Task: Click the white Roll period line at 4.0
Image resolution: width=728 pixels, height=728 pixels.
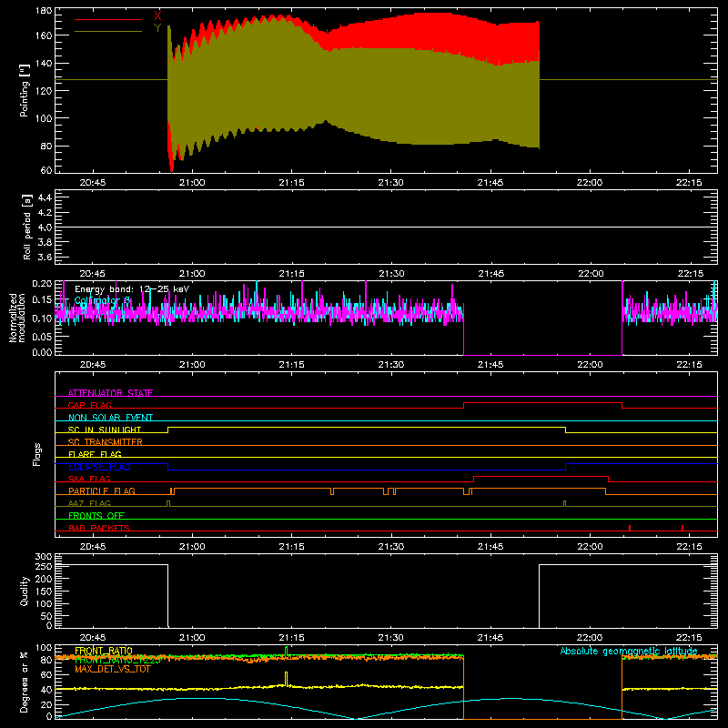Action: 386,227
